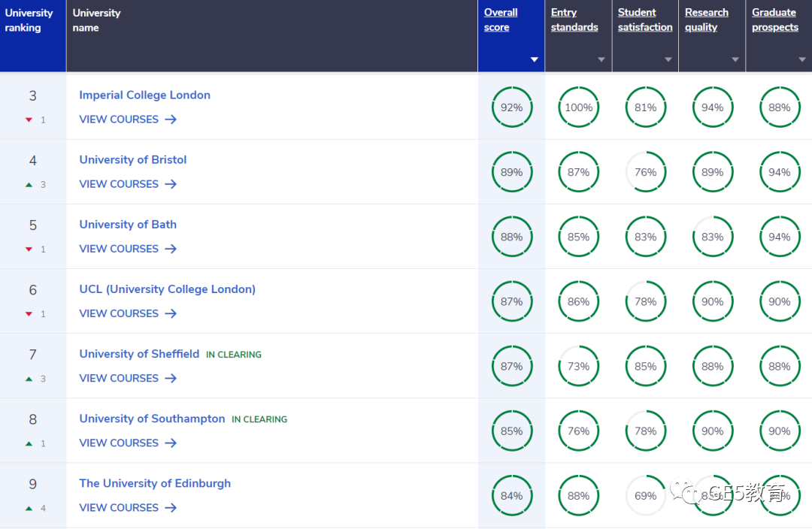Open the Imperial College London link
Image resolution: width=812 pixels, height=529 pixels.
coord(144,95)
